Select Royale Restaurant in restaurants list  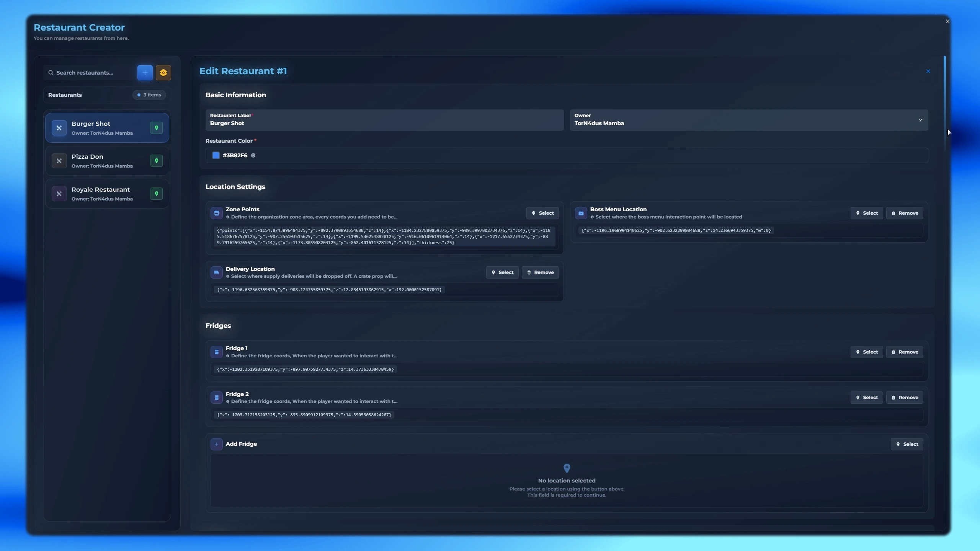[107, 194]
